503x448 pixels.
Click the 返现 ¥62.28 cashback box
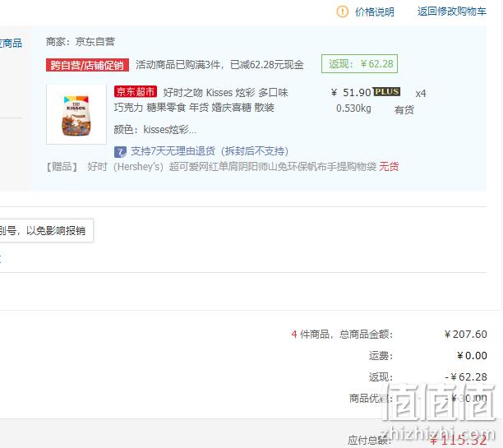pos(360,64)
